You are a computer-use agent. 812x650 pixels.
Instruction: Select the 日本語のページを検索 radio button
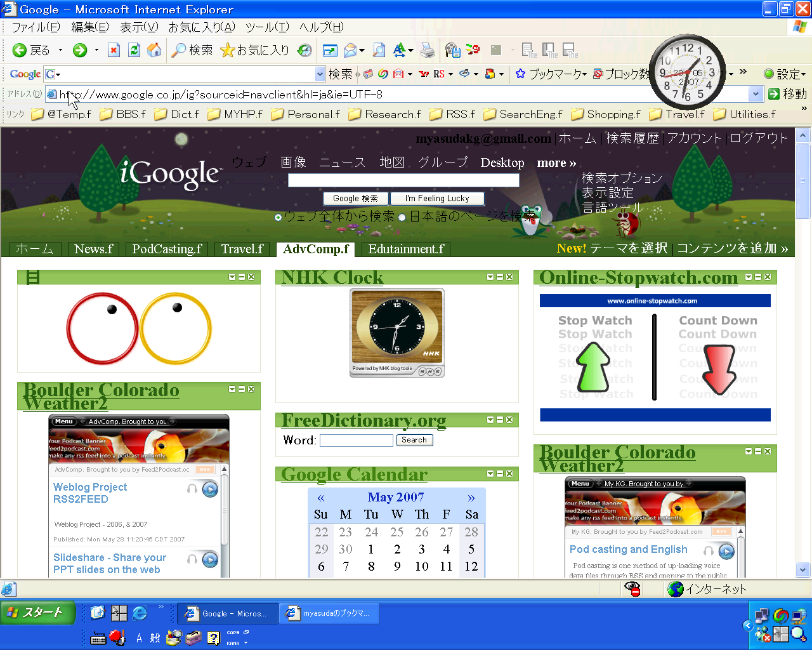[402, 217]
